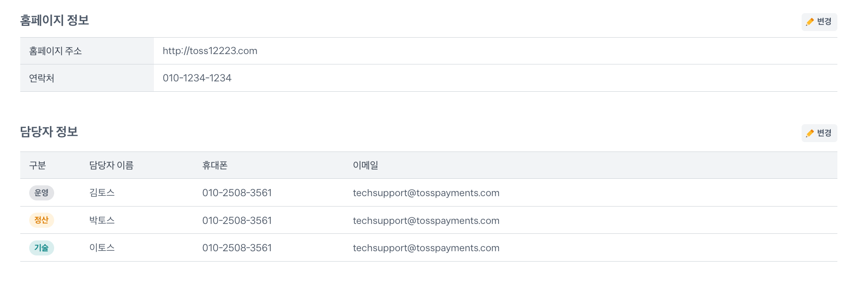Select manager name 이토스
This screenshot has width=868, height=287.
(102, 247)
